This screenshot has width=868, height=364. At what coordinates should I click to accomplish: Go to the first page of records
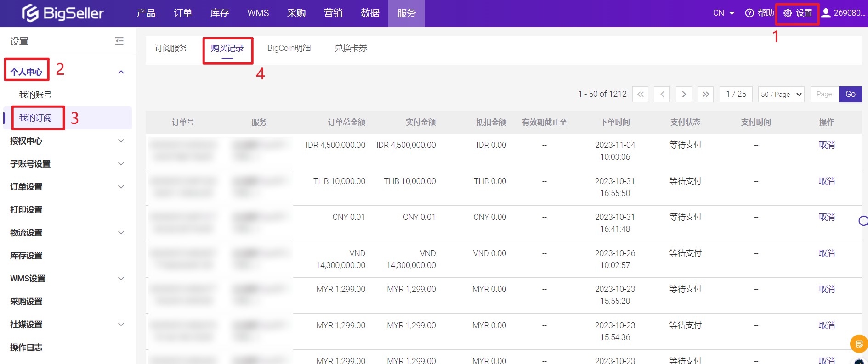point(640,94)
